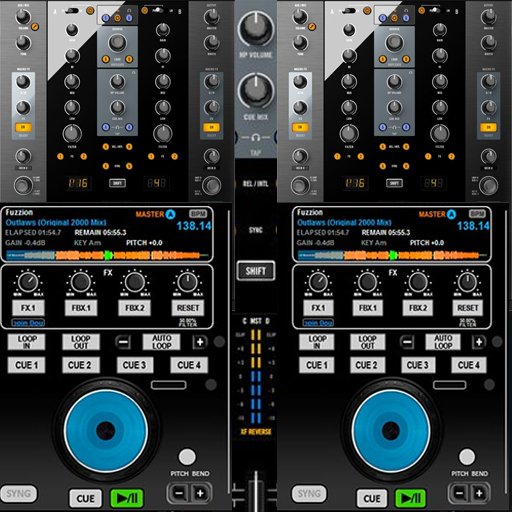Set loop start with right deck LOOP IN

(317, 342)
